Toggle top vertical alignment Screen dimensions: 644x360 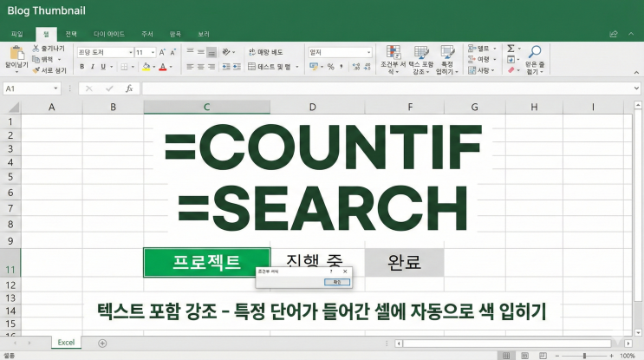[190, 51]
